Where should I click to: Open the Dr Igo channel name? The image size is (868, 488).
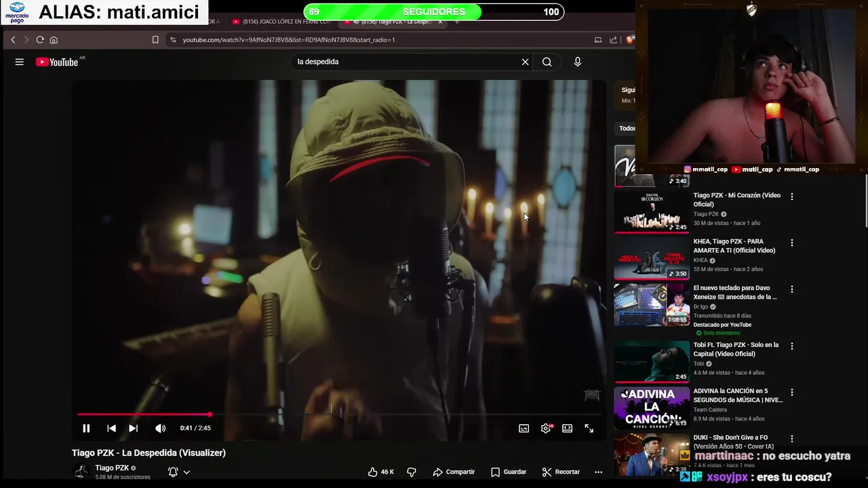[701, 306]
